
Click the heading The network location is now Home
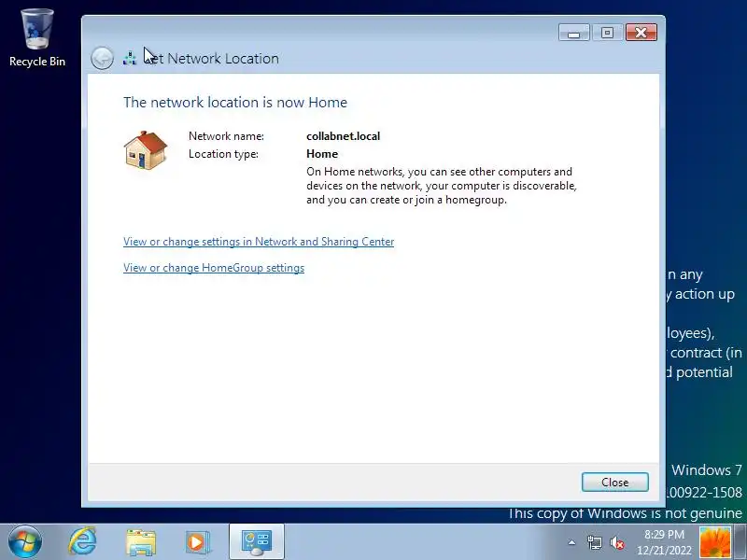(x=235, y=103)
